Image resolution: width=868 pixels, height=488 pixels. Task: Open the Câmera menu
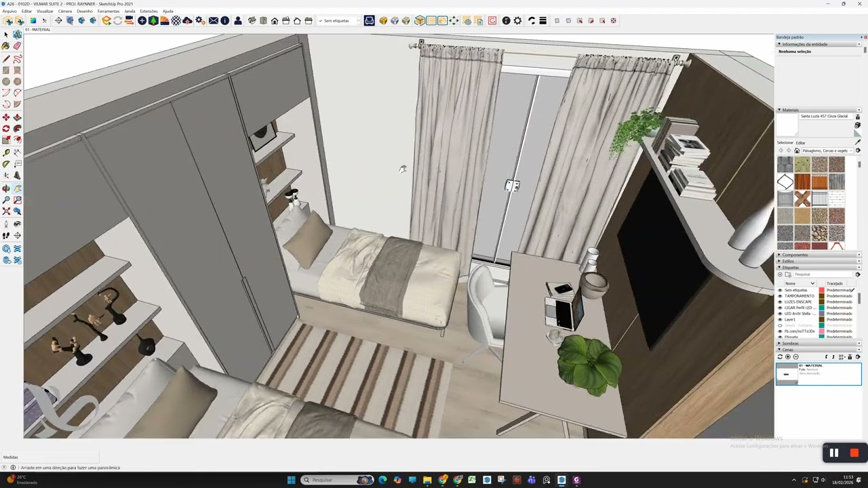pyautogui.click(x=65, y=12)
